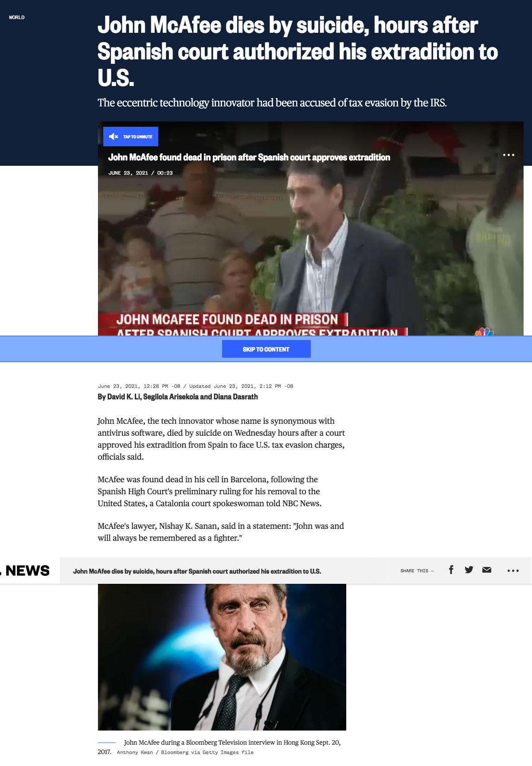
Task: Click the article headline about McAfee's death
Action: tap(297, 51)
